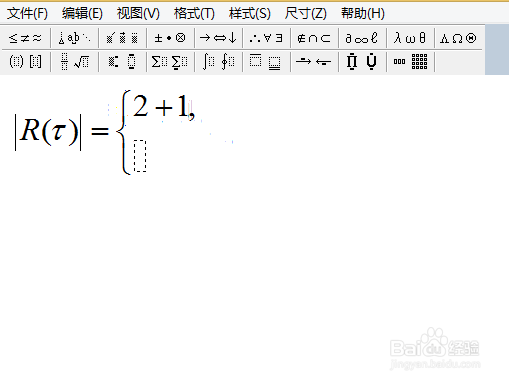
Task: Open arrow symbols palette (→⇔↓)
Action: click(218, 38)
